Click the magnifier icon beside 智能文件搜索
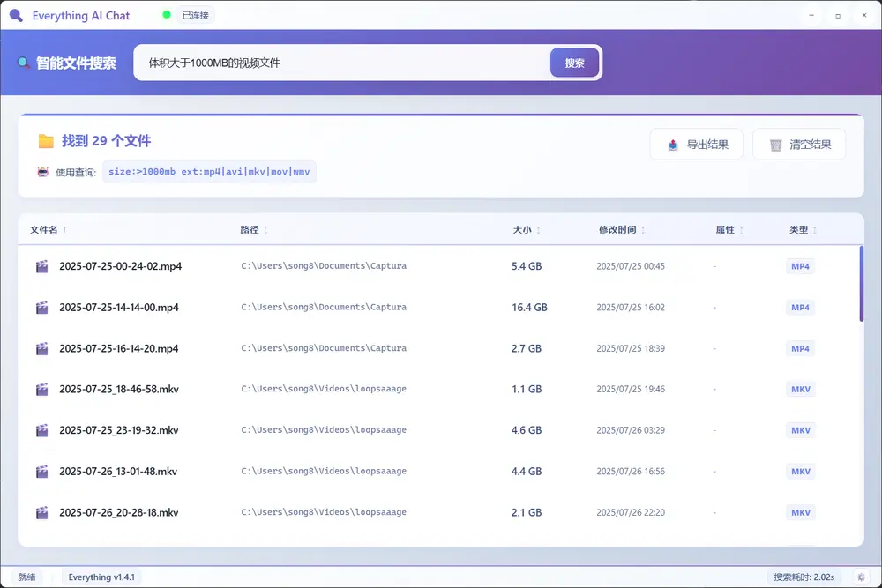Screen dimensions: 882x588 (24, 63)
